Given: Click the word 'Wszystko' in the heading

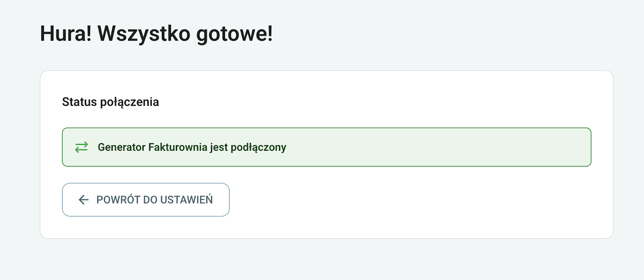Looking at the screenshot, I should click(144, 33).
